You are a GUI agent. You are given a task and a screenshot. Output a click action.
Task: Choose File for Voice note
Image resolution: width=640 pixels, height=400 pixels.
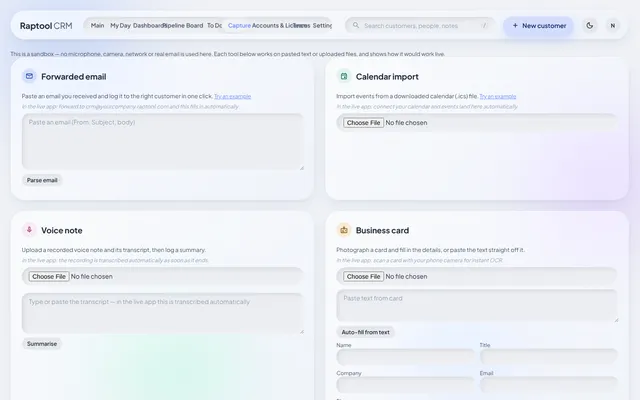[x=49, y=276]
